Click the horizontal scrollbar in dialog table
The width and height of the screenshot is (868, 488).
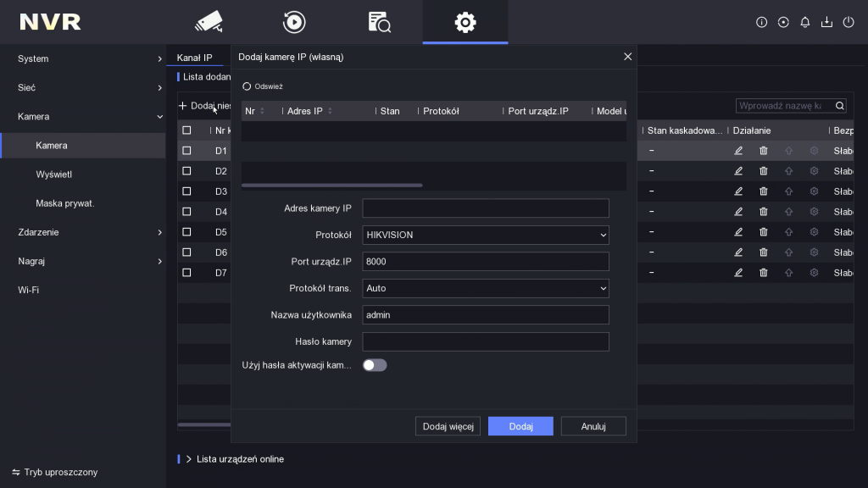coord(331,185)
